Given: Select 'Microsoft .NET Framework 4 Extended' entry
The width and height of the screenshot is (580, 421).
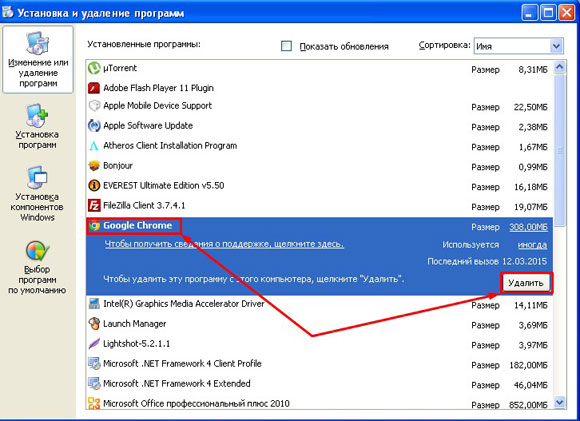Looking at the screenshot, I should pyautogui.click(x=177, y=384).
